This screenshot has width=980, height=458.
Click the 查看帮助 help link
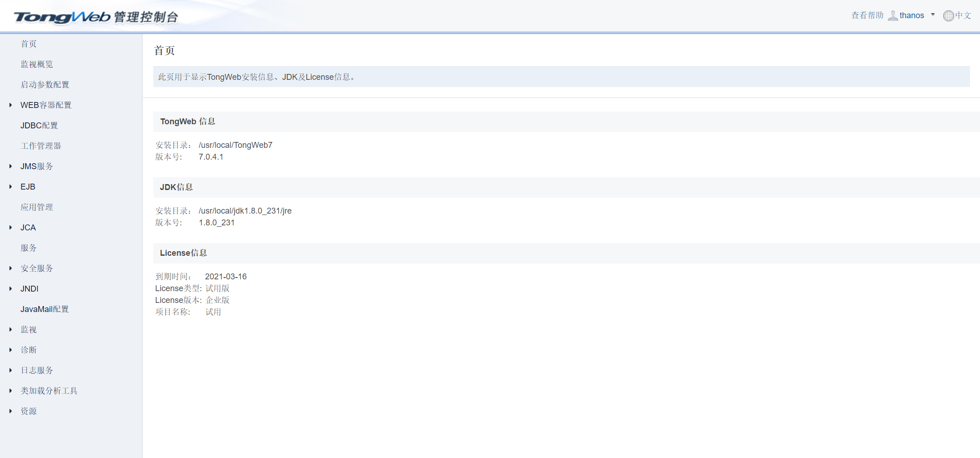pos(867,15)
